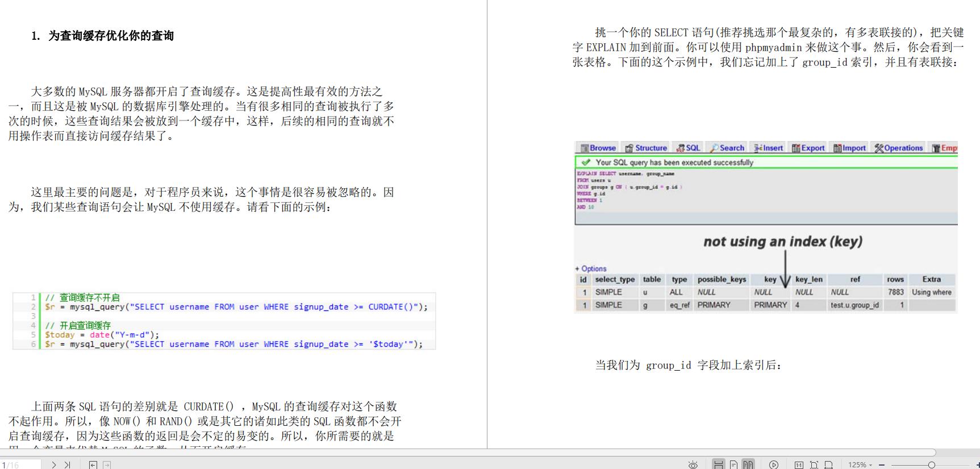Click the horizontal scrollbar thumb

pos(468,453)
